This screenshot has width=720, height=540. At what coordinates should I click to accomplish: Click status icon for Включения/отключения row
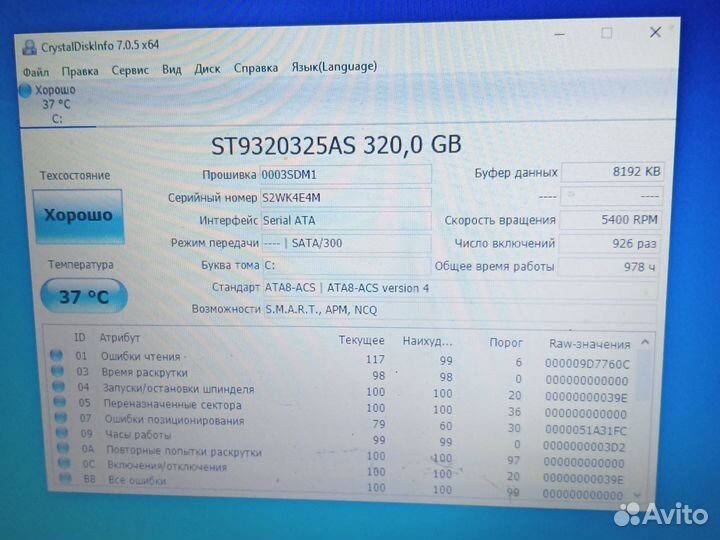click(64, 463)
